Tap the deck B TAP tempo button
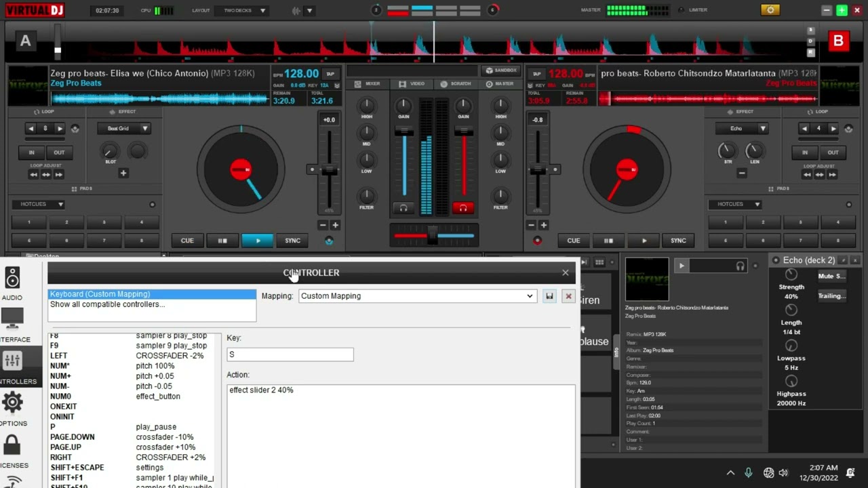The width and height of the screenshot is (868, 488). click(x=536, y=74)
